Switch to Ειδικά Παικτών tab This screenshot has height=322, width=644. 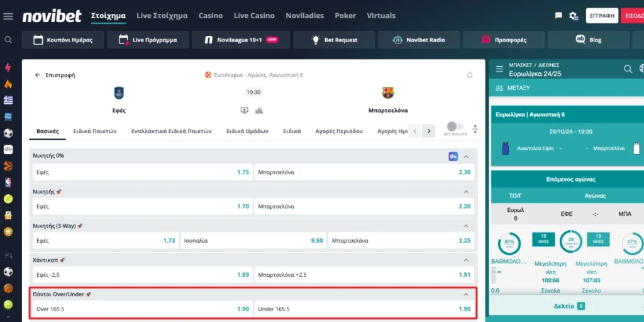pyautogui.click(x=95, y=131)
